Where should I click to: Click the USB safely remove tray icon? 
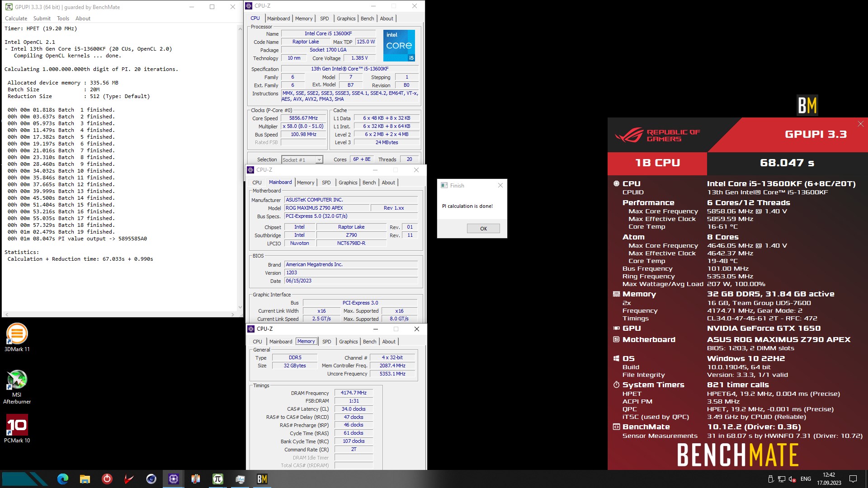(771, 479)
